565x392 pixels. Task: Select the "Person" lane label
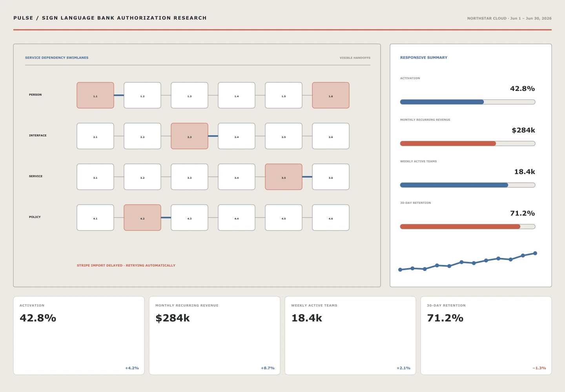coord(35,94)
